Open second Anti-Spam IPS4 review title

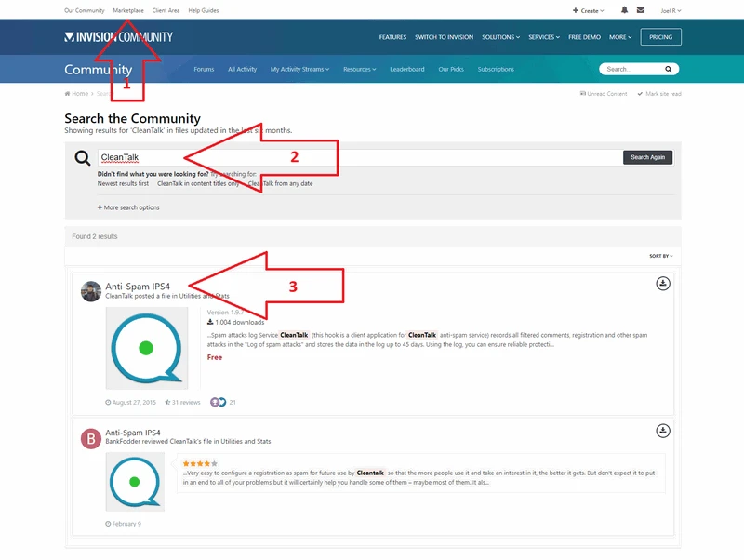[133, 433]
